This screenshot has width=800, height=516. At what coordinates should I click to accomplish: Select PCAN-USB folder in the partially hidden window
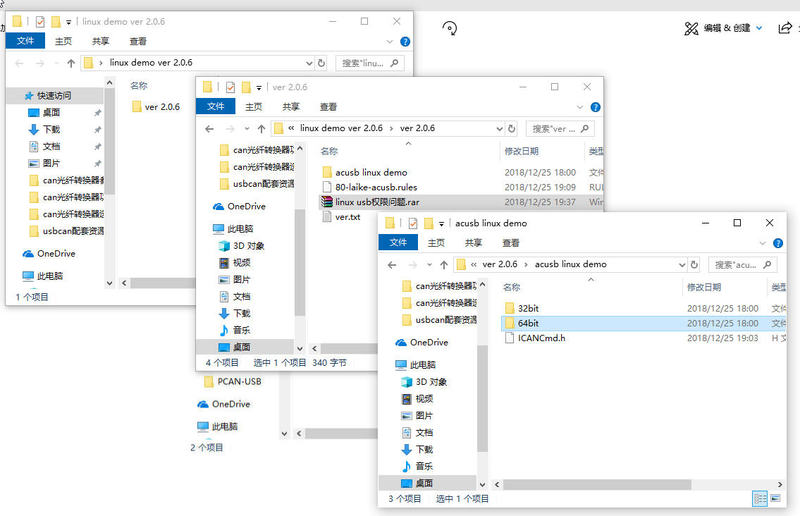(233, 381)
